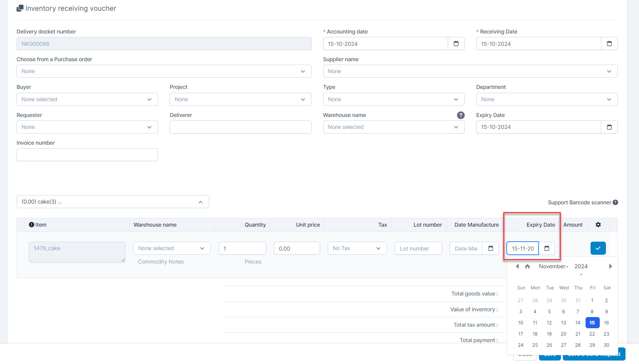The image size is (639, 364).
Task: Expand the Choose from a Purchase order dropdown
Action: (164, 71)
